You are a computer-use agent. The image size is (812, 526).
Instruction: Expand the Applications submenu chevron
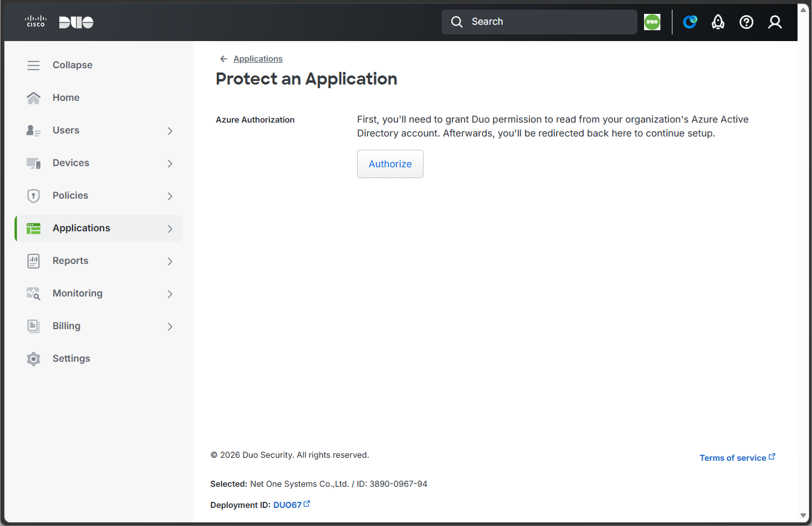[x=170, y=229]
